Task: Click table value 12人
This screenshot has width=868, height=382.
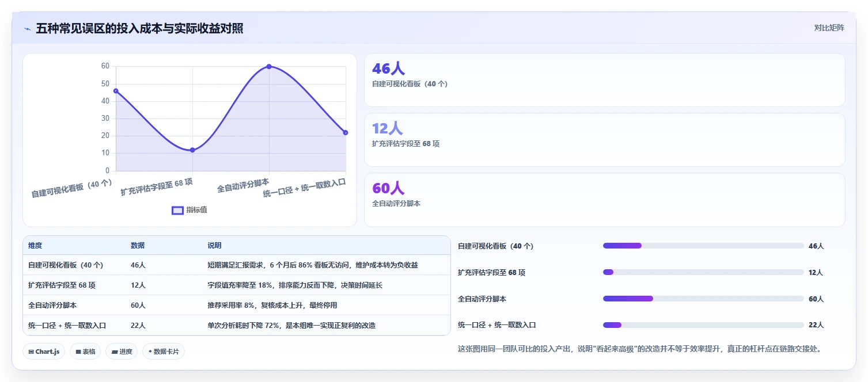Action: [138, 285]
